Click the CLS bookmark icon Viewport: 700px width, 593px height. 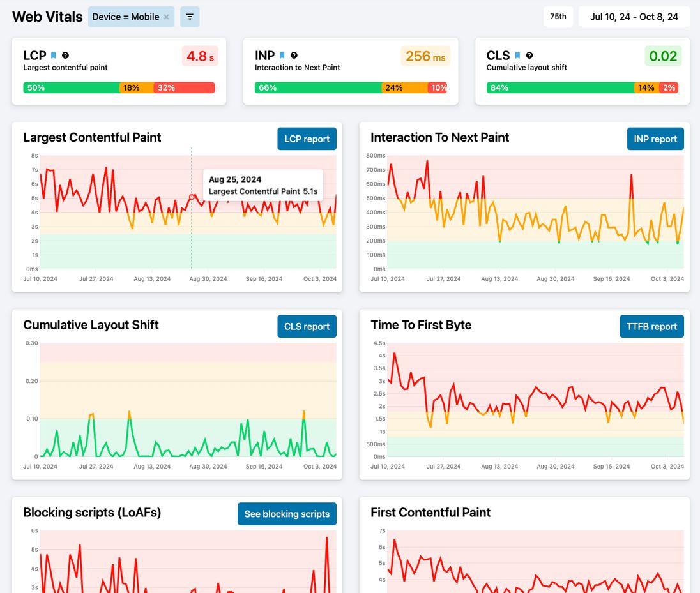click(517, 56)
